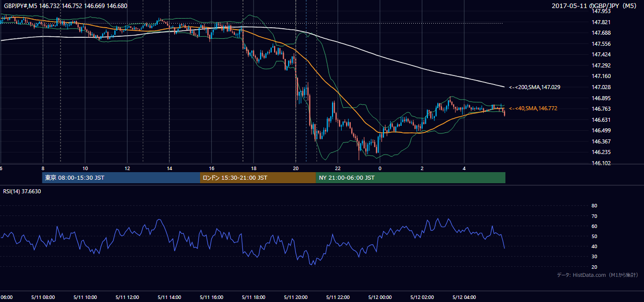644x302 pixels.
Task: Click hour tick 20 under price chart
Action: pyautogui.click(x=296, y=168)
